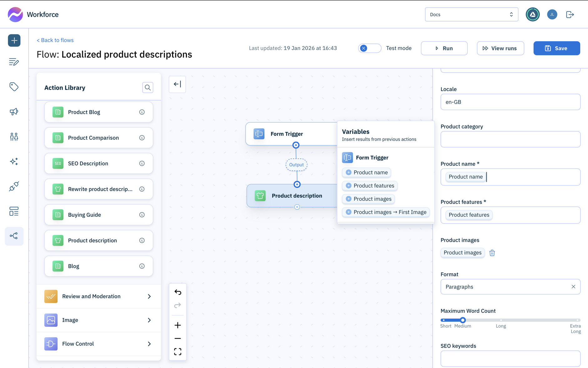Screen dimensions: 588x368
Task: Open the Docs dropdown in the header
Action: pos(471,14)
